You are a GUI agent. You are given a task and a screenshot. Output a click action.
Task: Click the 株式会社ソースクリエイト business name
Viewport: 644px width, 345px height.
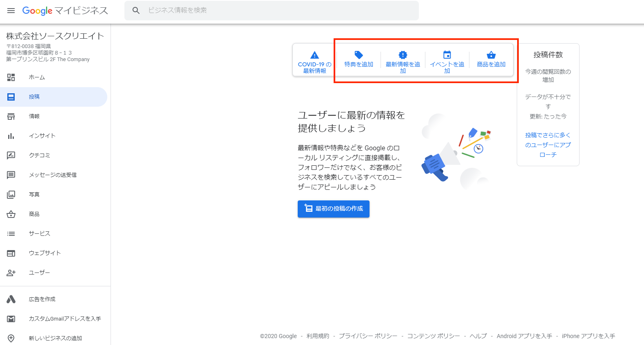tap(55, 36)
